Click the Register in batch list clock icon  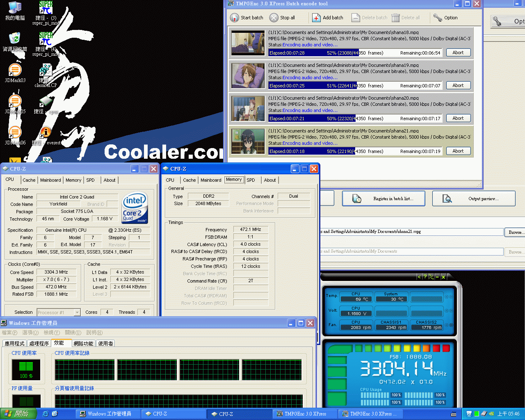[357, 199]
